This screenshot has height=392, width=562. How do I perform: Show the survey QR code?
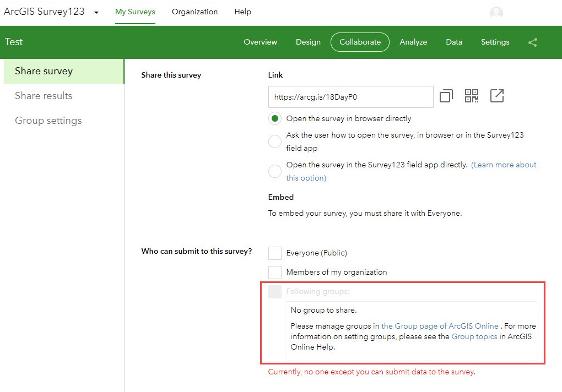pos(472,96)
